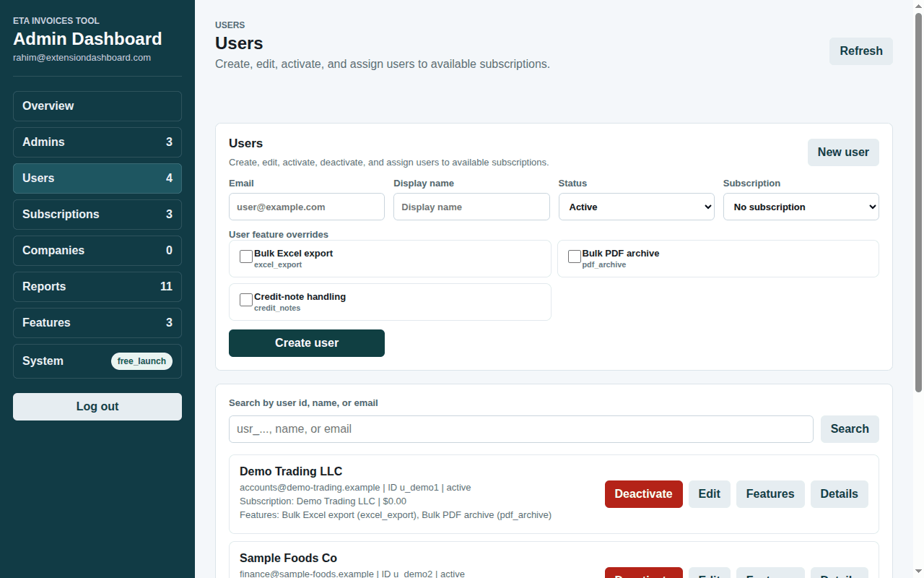Click the New user button
This screenshot has height=578, width=924.
click(x=843, y=152)
